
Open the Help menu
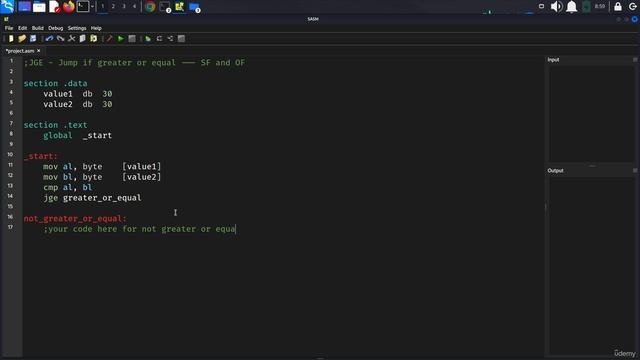click(x=96, y=28)
